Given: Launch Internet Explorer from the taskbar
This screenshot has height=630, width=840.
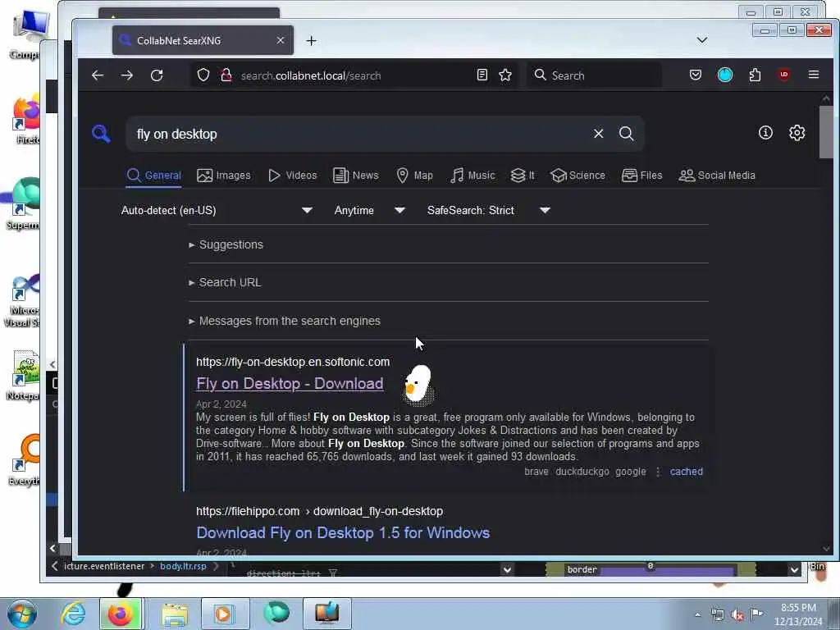Looking at the screenshot, I should [x=73, y=614].
